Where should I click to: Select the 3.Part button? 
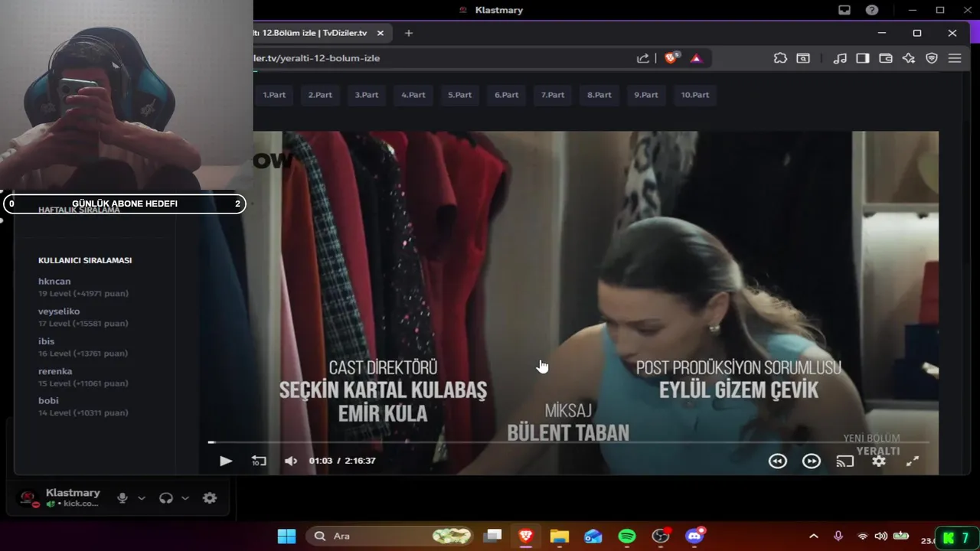(367, 95)
